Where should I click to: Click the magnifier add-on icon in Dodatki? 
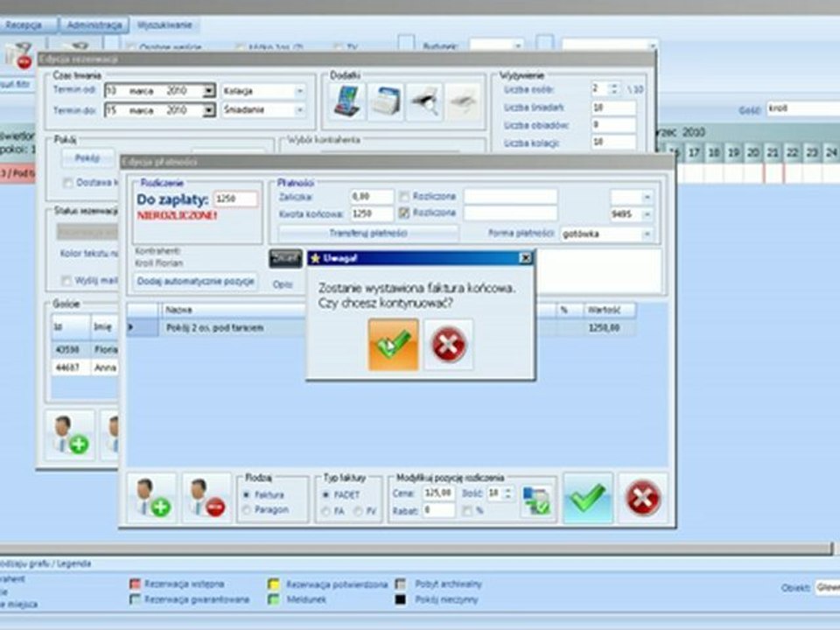tap(423, 101)
